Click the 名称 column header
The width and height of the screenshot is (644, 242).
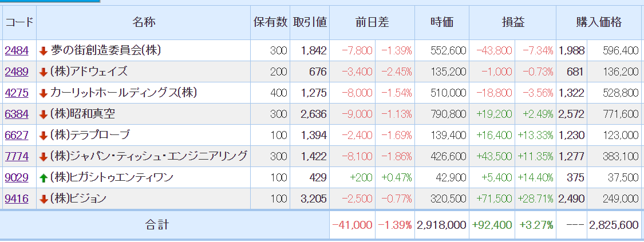(144, 22)
